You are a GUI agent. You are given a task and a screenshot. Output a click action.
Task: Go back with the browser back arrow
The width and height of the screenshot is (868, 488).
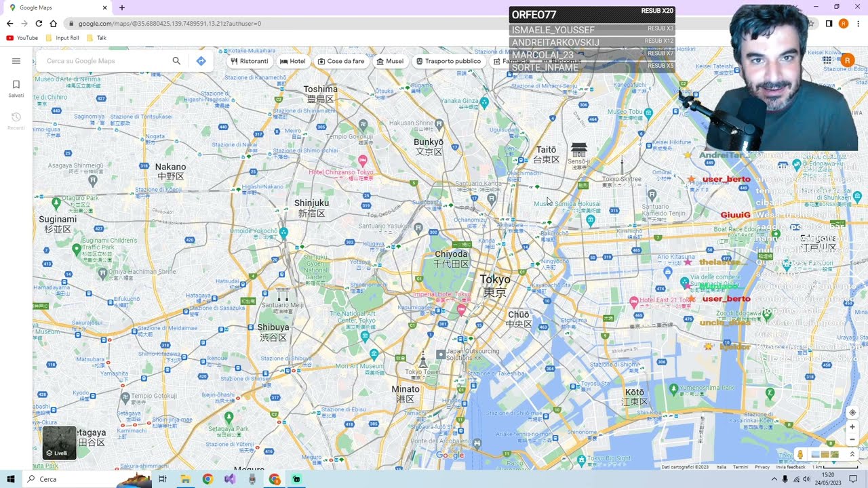click(x=9, y=24)
